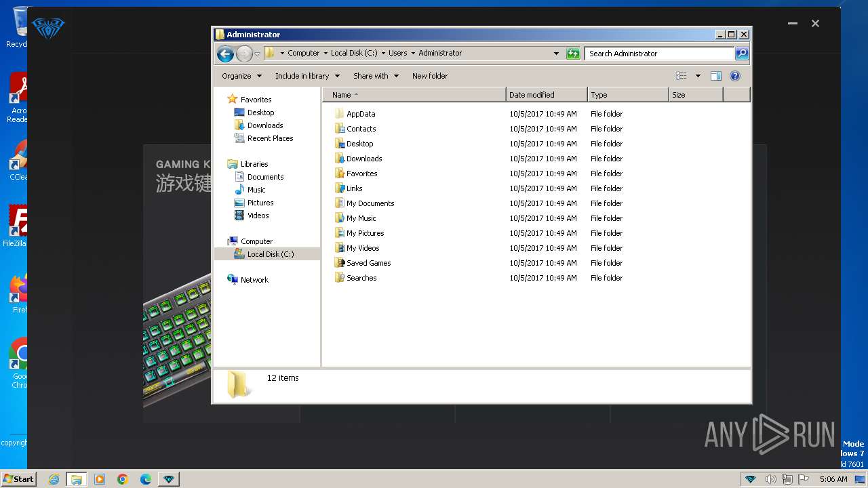This screenshot has width=868, height=488.
Task: Expand dropdown arrow after Computer breadcrumb
Action: [325, 53]
